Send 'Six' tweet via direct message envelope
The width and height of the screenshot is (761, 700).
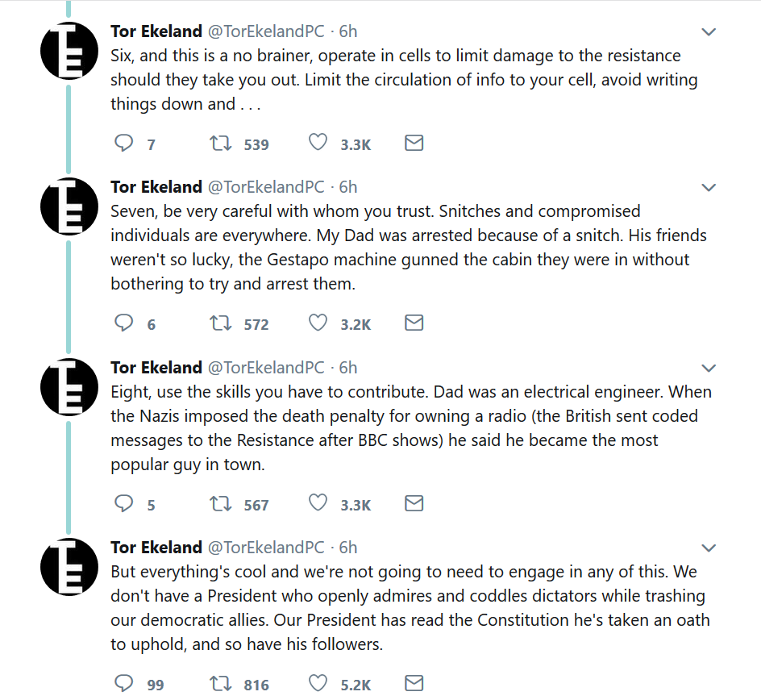(414, 144)
